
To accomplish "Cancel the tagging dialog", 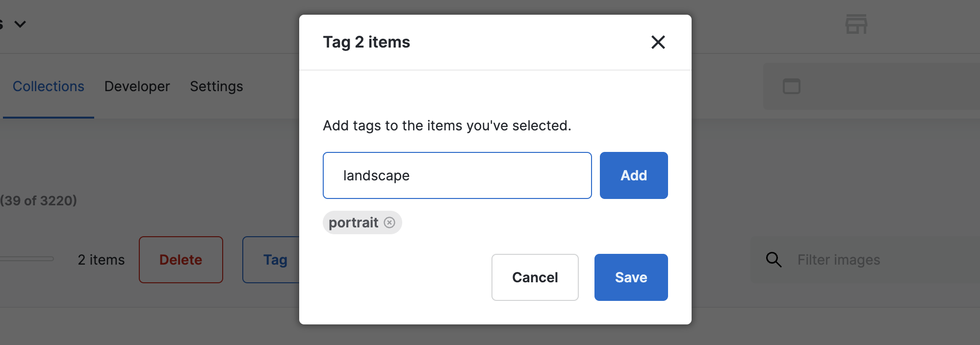I will [535, 277].
